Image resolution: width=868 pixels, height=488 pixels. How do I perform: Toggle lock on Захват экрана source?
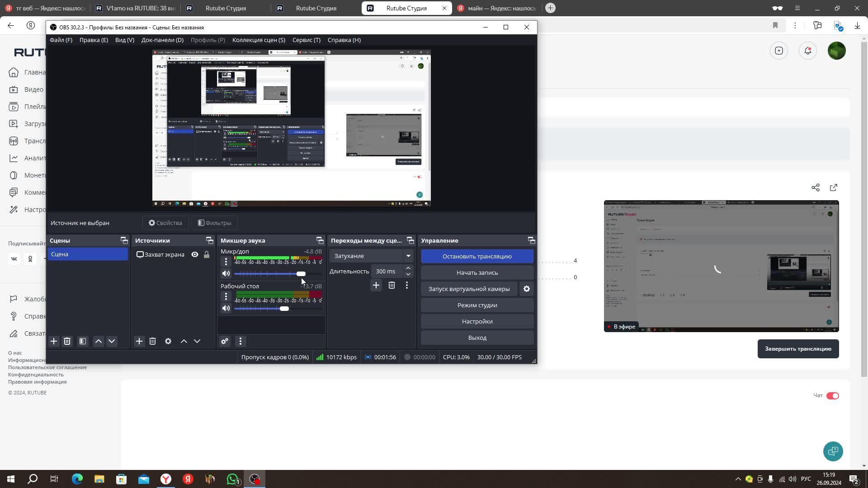207,254
